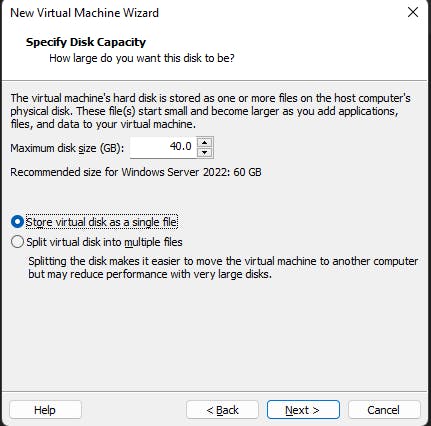Click the Maximum disk size value field
This screenshot has width=431, height=426.
pyautogui.click(x=163, y=147)
